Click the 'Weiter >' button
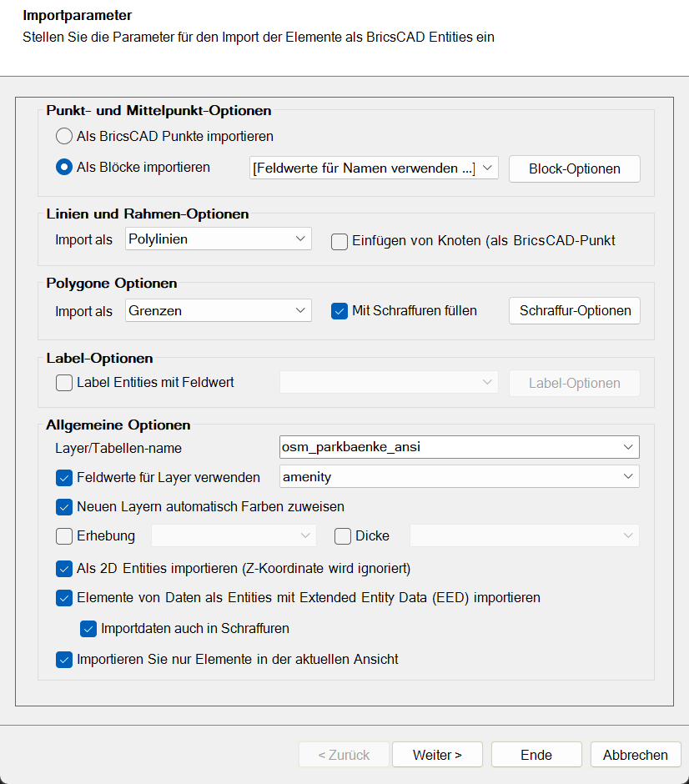 437,754
